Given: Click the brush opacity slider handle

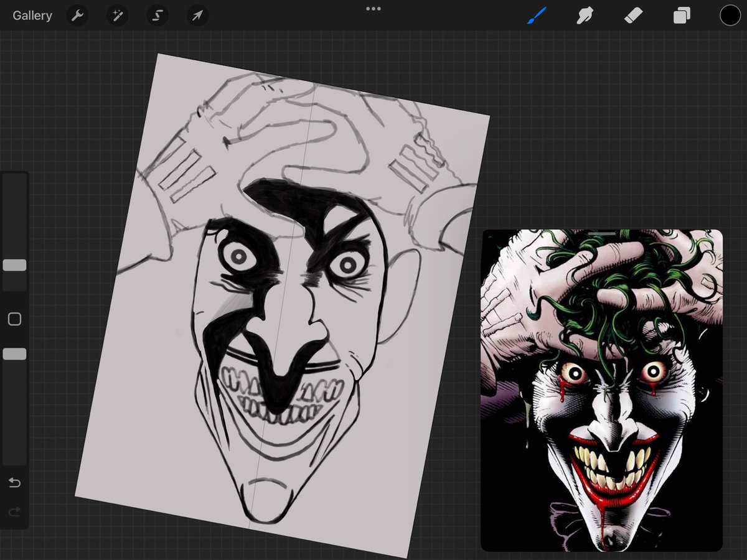Looking at the screenshot, I should (14, 354).
